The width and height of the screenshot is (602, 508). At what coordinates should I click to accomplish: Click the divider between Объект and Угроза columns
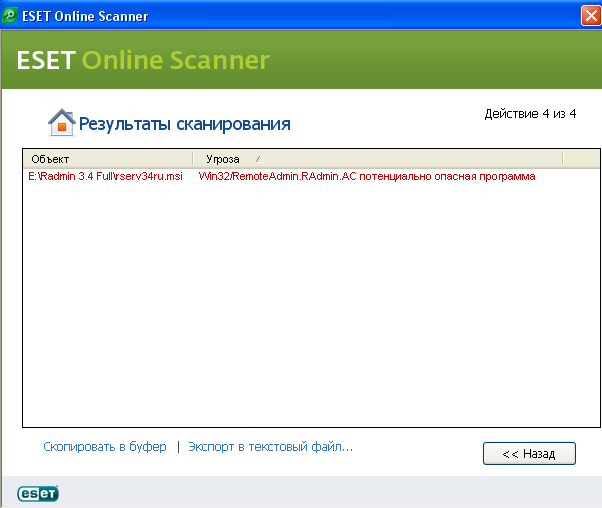(x=192, y=159)
